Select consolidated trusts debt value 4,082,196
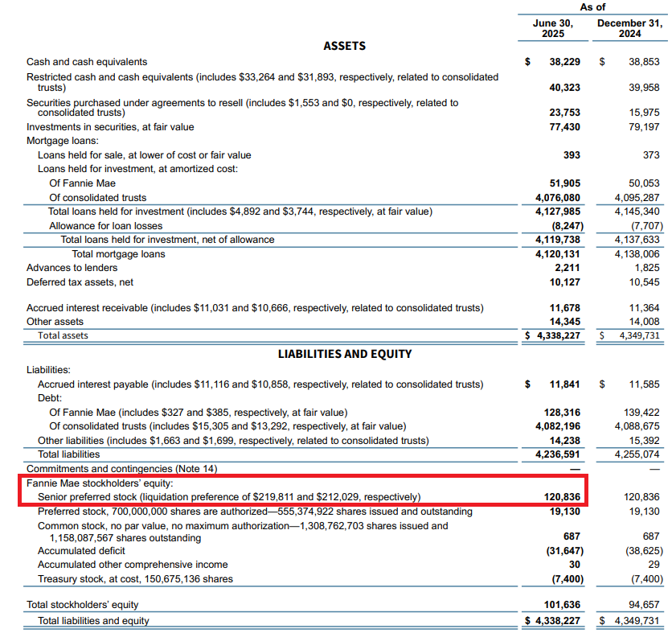 558,426
